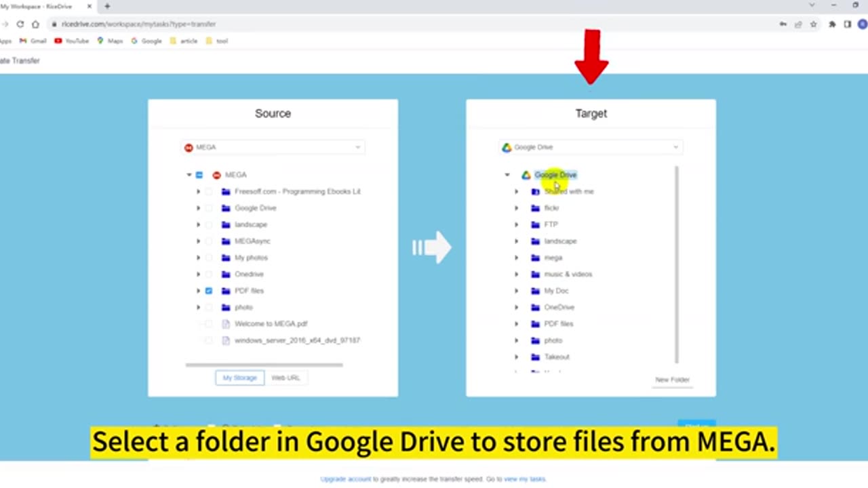
Task: Collapse the MEGA root node in Source
Action: tap(189, 175)
